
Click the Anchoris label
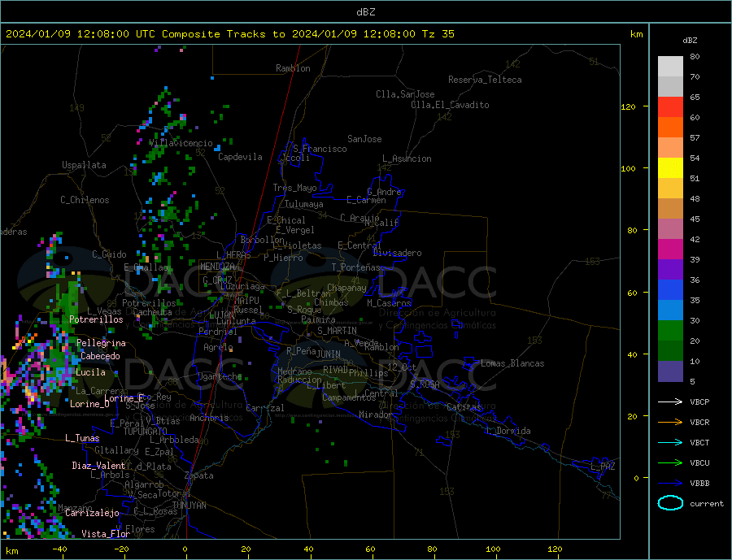click(x=209, y=418)
